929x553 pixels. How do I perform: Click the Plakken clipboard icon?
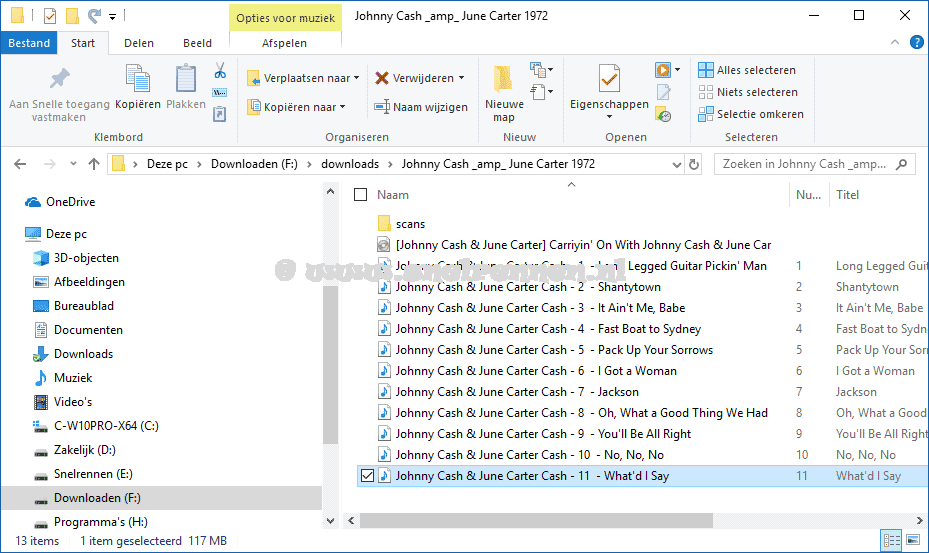(x=185, y=78)
